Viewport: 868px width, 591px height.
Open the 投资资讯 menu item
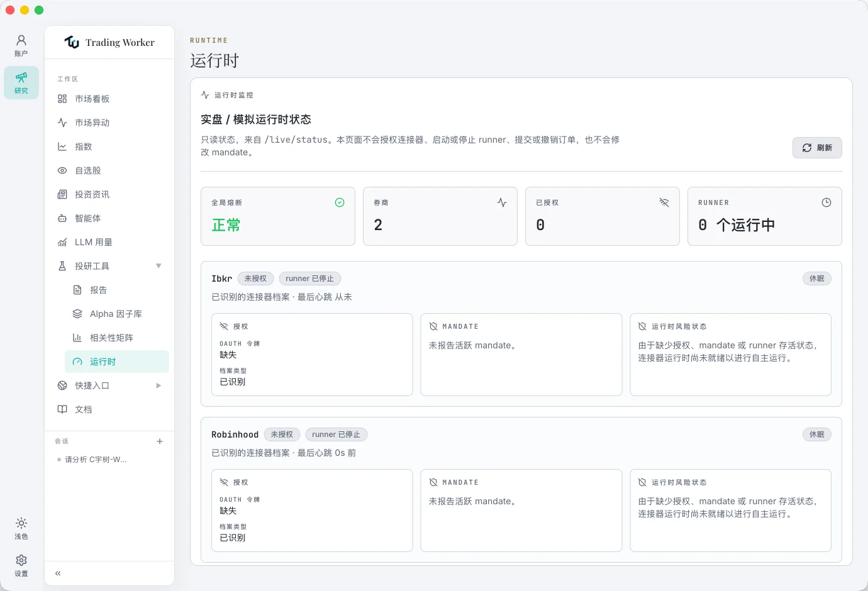point(109,194)
